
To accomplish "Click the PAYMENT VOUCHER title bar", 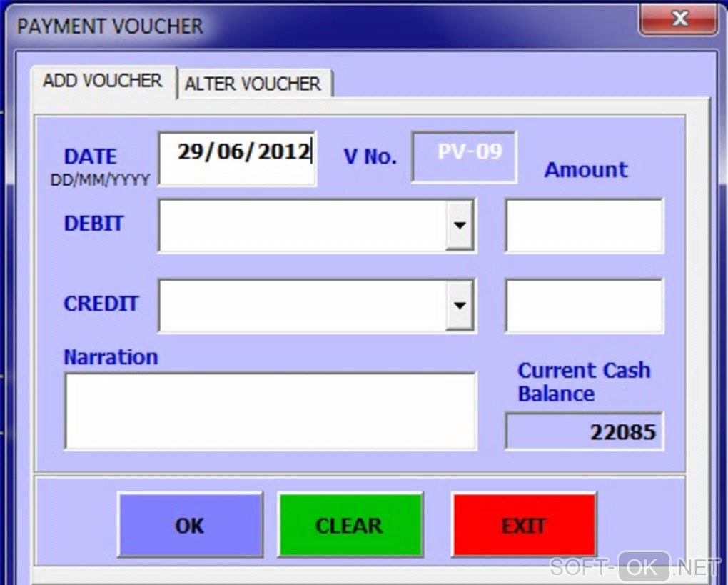I will pyautogui.click(x=325, y=26).
